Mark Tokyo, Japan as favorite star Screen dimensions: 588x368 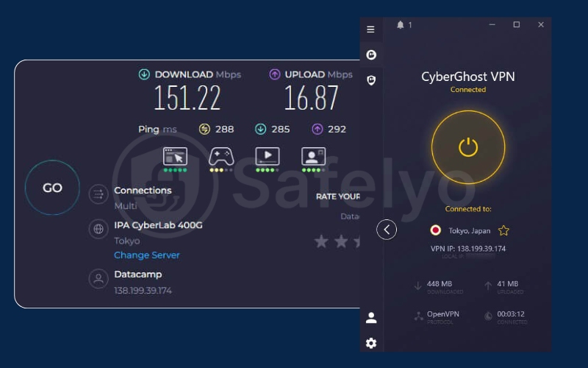503,230
